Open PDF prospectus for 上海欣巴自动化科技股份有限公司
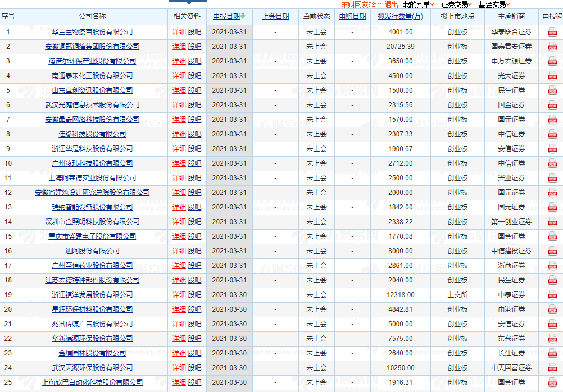Screen dimensions: 563x392 click(x=552, y=382)
